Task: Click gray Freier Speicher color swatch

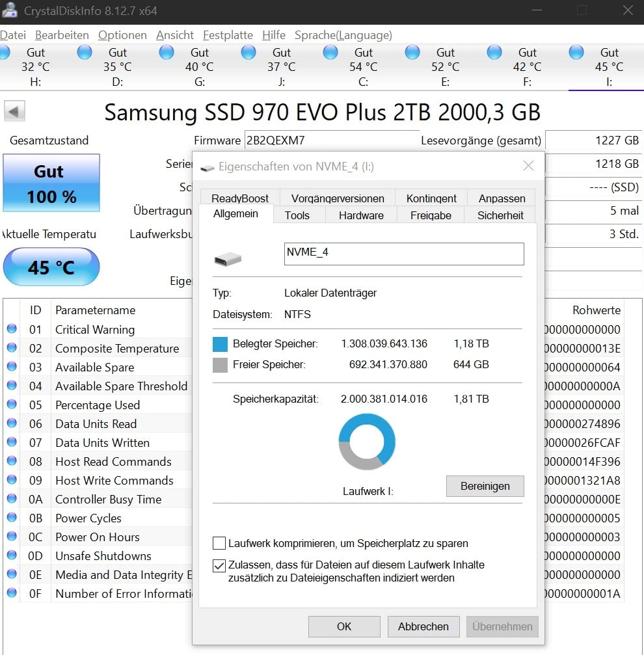Action: [220, 365]
